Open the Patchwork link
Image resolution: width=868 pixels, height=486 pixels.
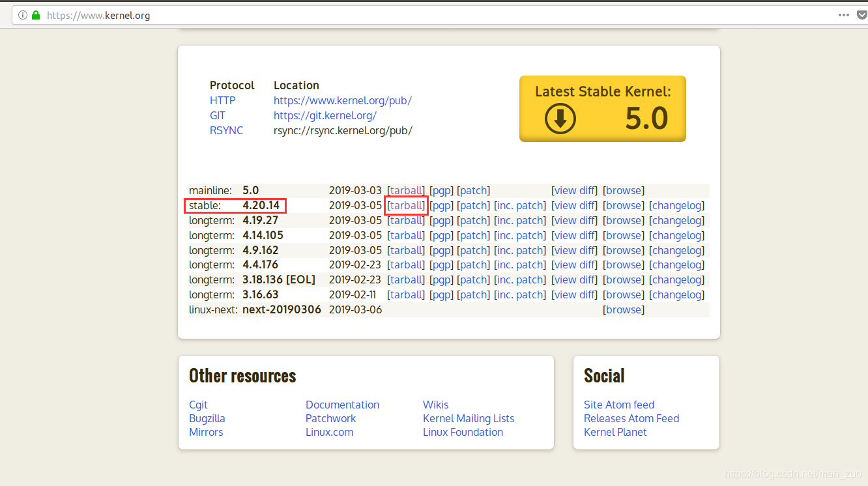331,418
